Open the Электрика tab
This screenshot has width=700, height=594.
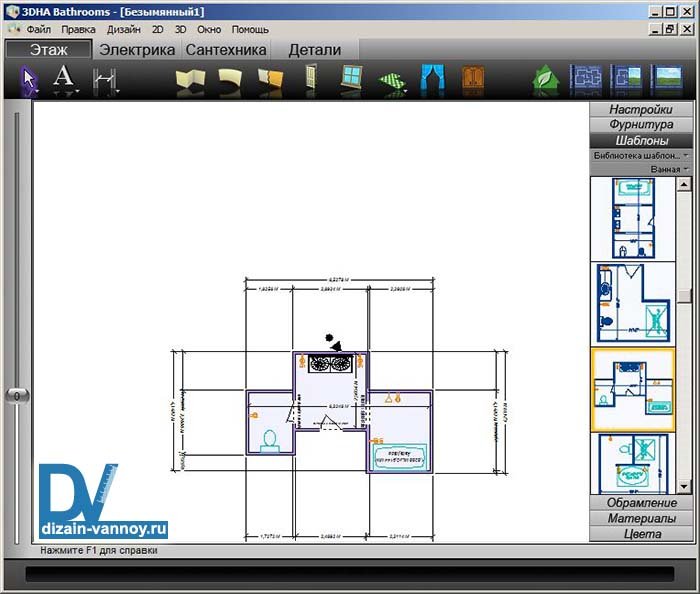tap(138, 49)
